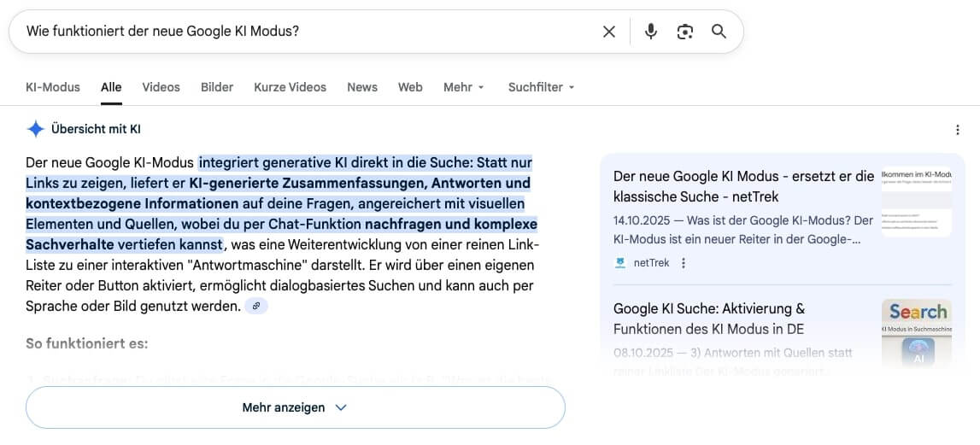Viewport: 980px width, 445px height.
Task: Open the News tab
Action: click(362, 87)
